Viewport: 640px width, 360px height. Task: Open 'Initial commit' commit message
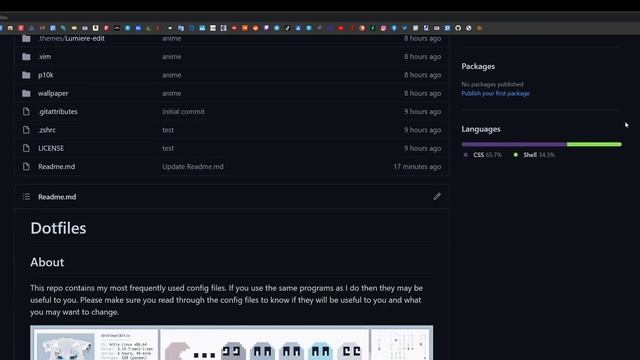[183, 111]
